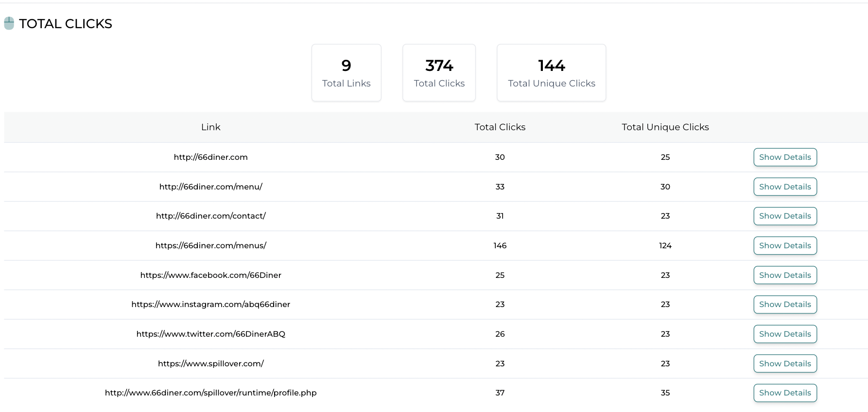The image size is (868, 412).
Task: Click the mouse icon beside TOTAL CLICKS
Action: pos(9,23)
